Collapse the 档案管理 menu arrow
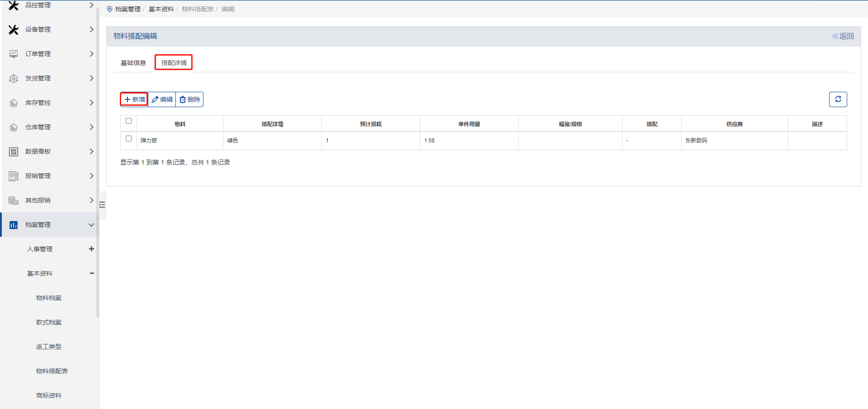The height and width of the screenshot is (409, 868). click(91, 225)
